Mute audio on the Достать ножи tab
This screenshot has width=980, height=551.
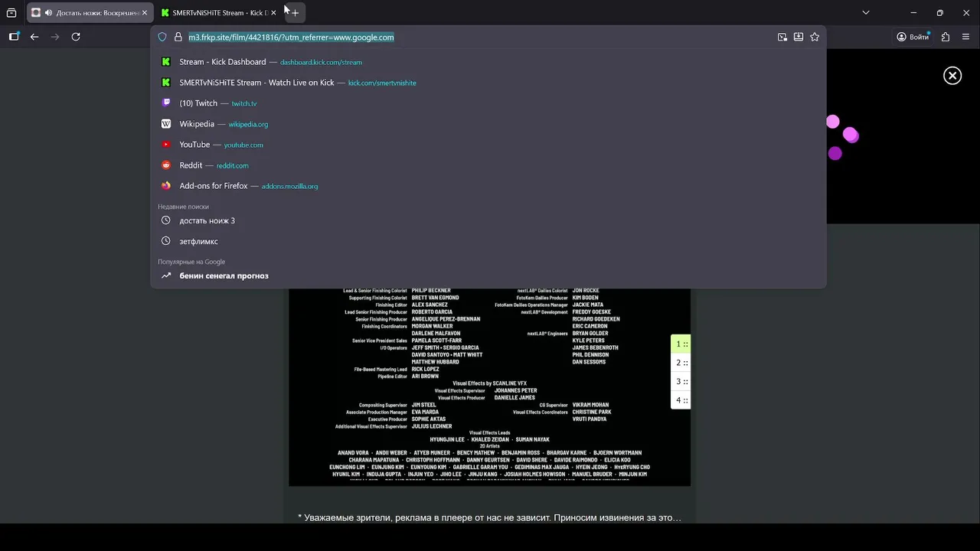[48, 13]
